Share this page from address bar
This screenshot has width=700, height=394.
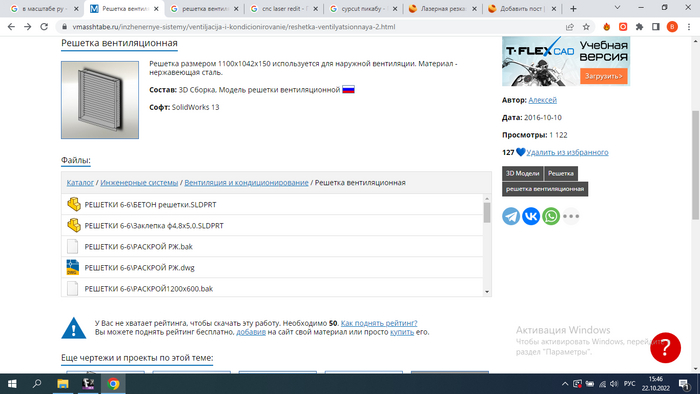pyautogui.click(x=570, y=27)
